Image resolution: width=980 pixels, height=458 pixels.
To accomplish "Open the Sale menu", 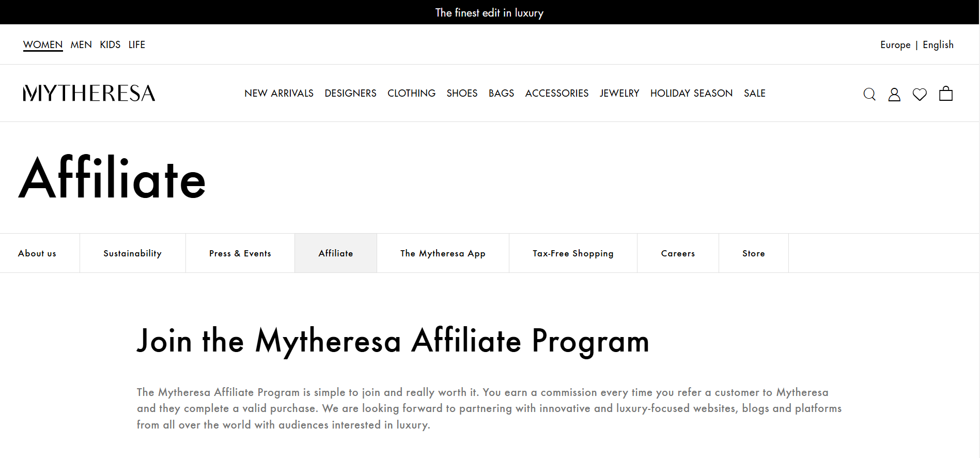I will (x=755, y=93).
